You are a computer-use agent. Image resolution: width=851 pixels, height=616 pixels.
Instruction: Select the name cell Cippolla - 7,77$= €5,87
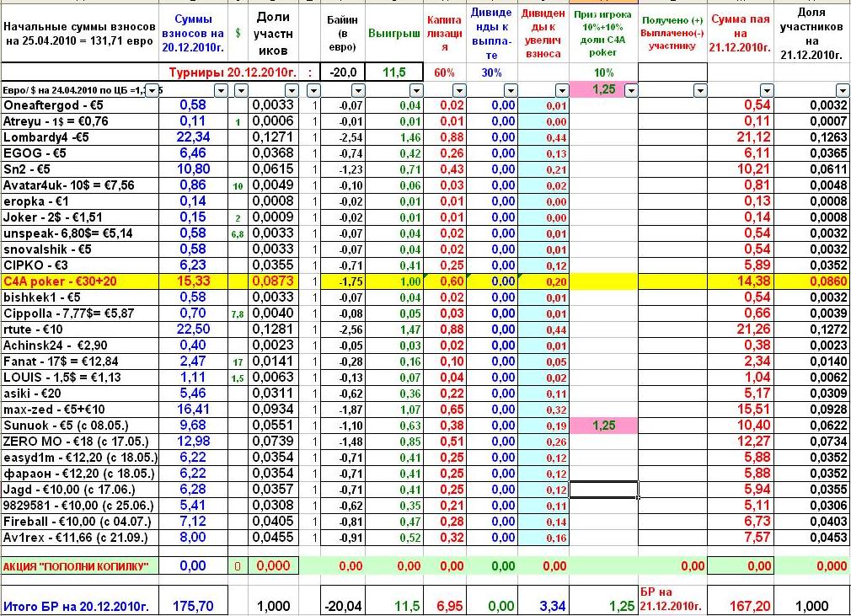coord(80,313)
